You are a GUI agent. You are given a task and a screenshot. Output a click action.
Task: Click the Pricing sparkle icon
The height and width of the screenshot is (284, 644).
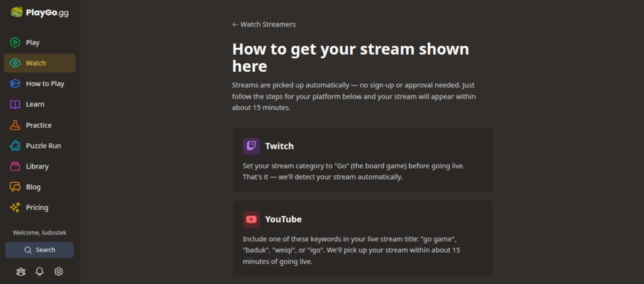15,208
